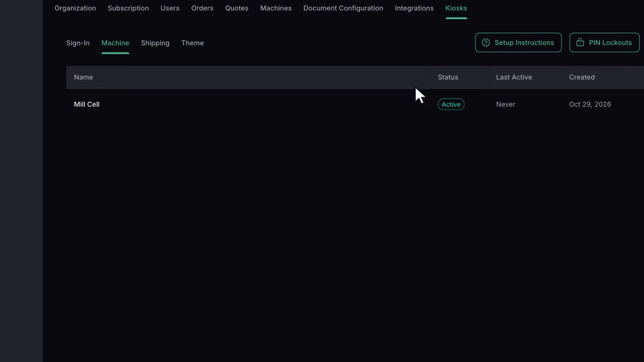Select the Machine sub-tab
Image resolution: width=644 pixels, height=362 pixels.
(x=115, y=43)
